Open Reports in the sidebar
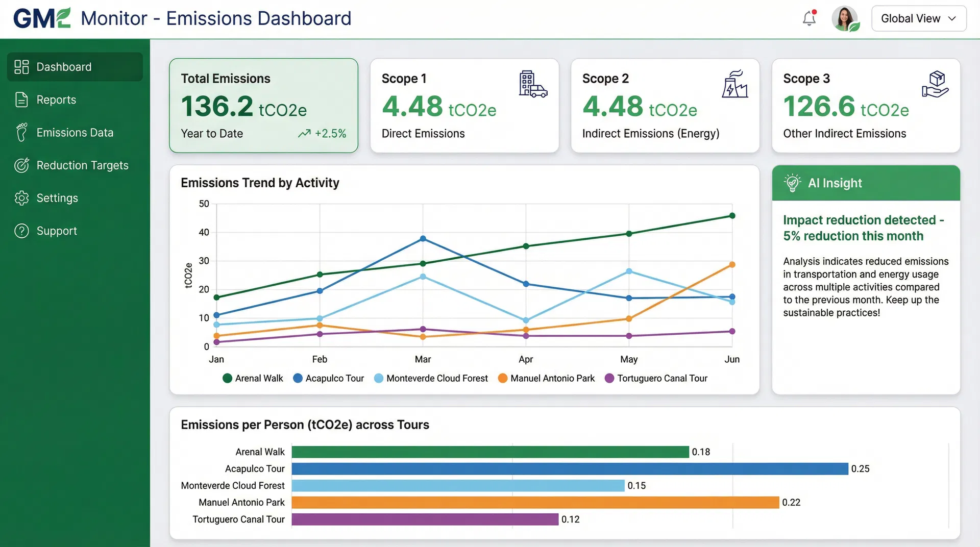The height and width of the screenshot is (547, 980). pyautogui.click(x=56, y=100)
